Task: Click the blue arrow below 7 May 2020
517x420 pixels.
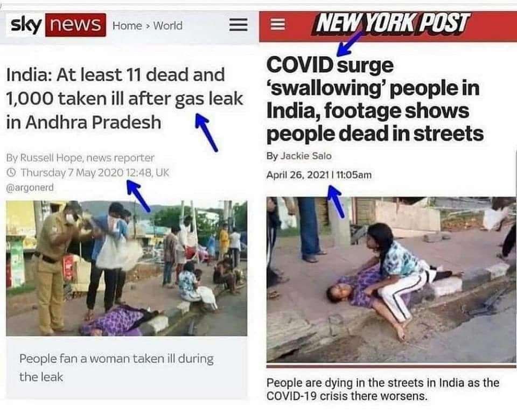Action: (138, 196)
